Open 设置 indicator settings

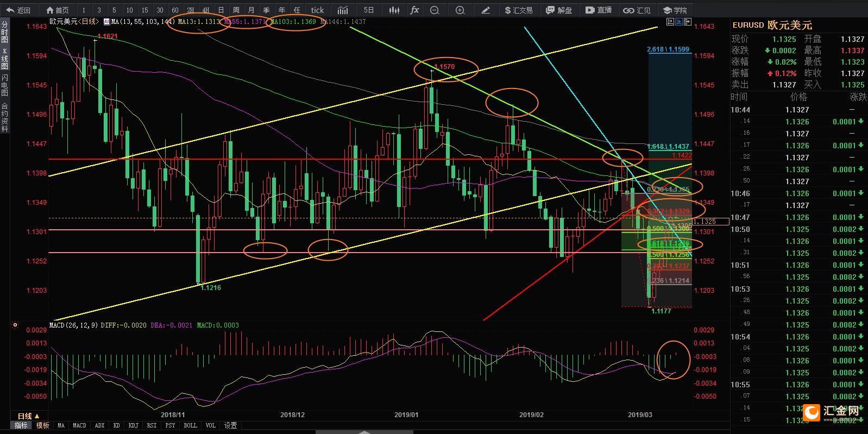230,425
